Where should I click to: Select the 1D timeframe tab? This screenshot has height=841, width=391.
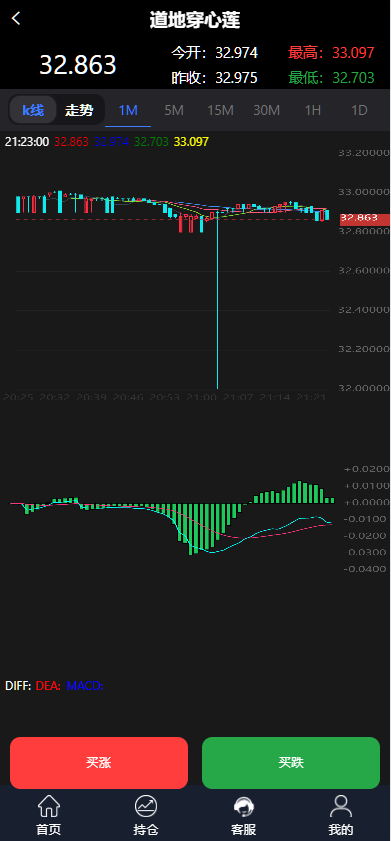(x=359, y=110)
